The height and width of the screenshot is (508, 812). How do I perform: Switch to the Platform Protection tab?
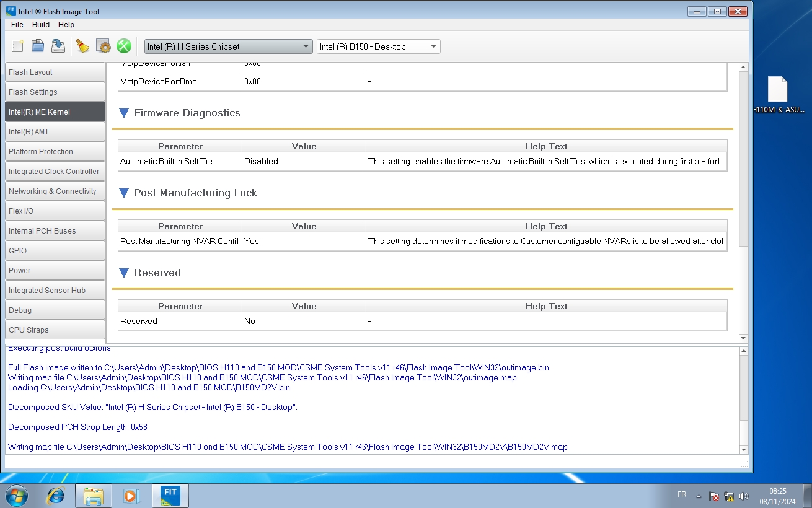click(x=55, y=152)
